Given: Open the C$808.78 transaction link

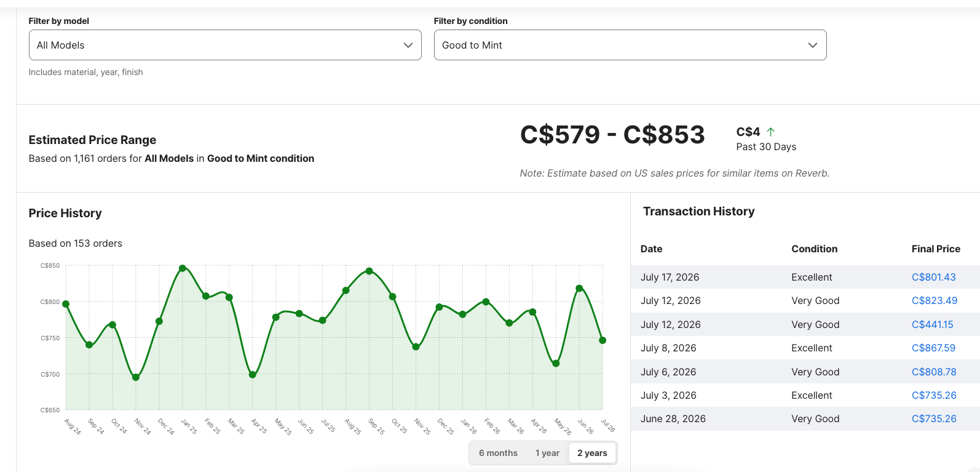Looking at the screenshot, I should click(x=934, y=372).
